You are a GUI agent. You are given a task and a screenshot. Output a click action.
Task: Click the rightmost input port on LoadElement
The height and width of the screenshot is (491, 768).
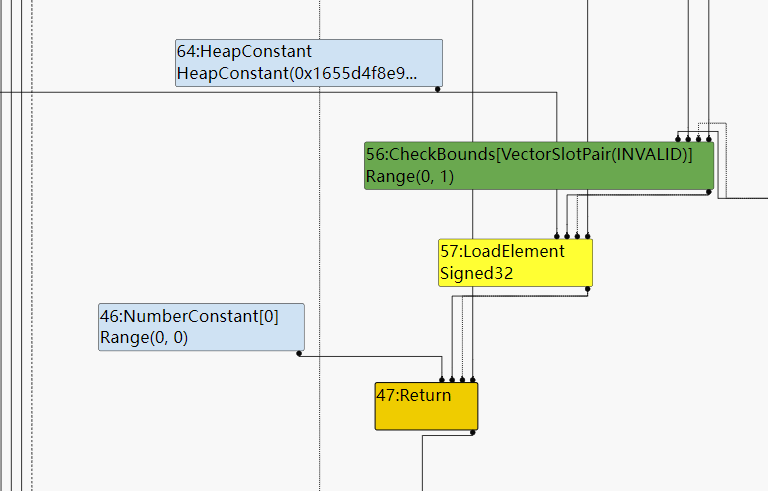point(586,237)
